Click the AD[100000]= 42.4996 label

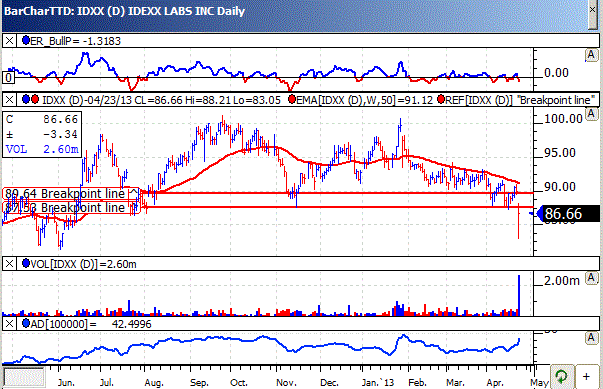pos(91,324)
